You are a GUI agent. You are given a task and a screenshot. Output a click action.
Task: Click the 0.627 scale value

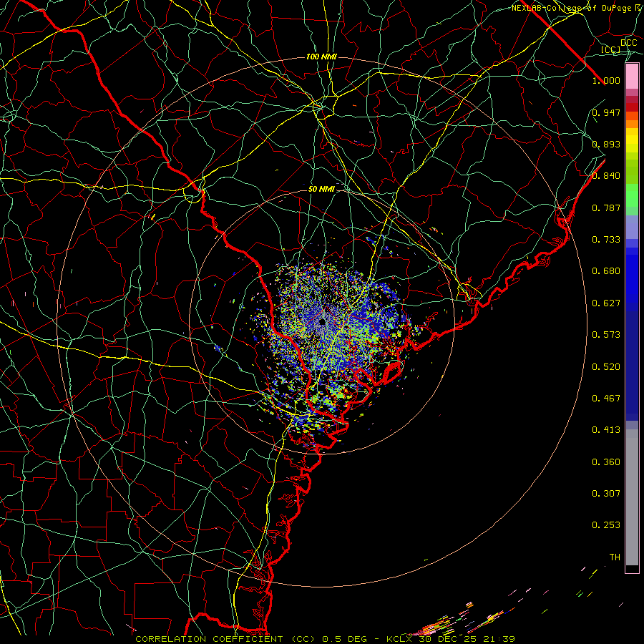[x=606, y=303]
